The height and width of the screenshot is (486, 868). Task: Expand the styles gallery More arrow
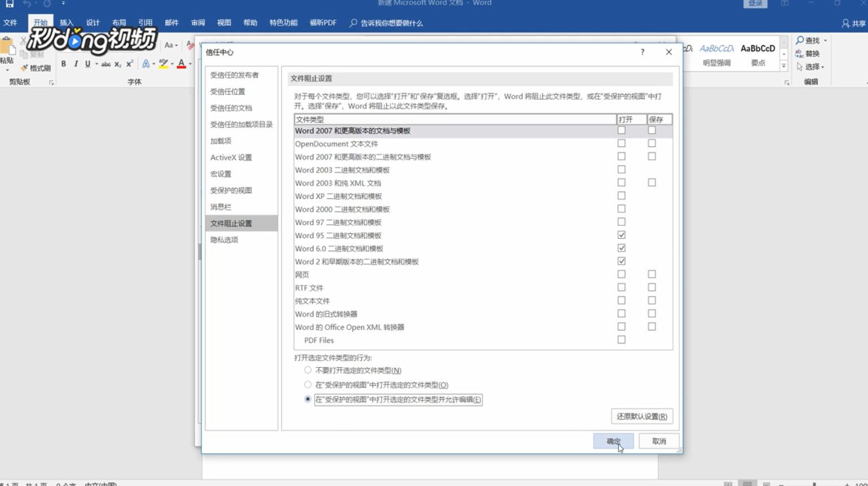783,66
